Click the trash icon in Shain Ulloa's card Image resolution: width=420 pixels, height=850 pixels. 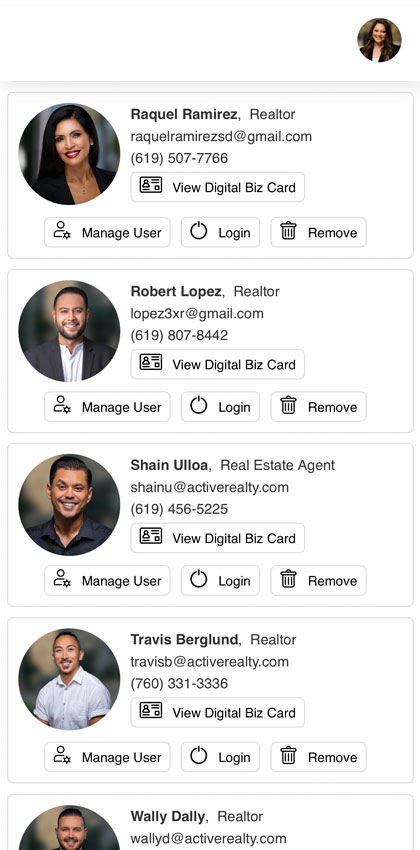(288, 579)
